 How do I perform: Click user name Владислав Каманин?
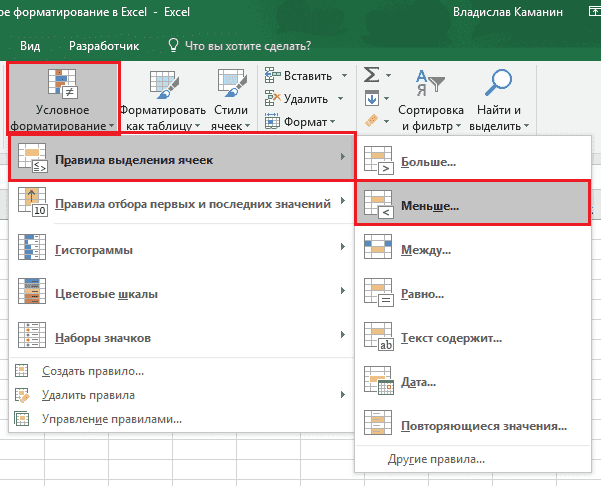pyautogui.click(x=508, y=12)
